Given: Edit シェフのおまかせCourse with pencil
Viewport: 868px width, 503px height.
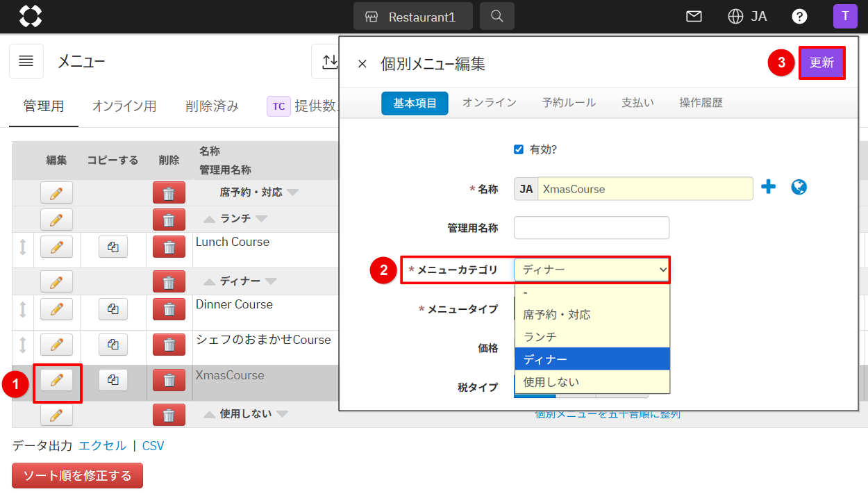Looking at the screenshot, I should coord(57,344).
